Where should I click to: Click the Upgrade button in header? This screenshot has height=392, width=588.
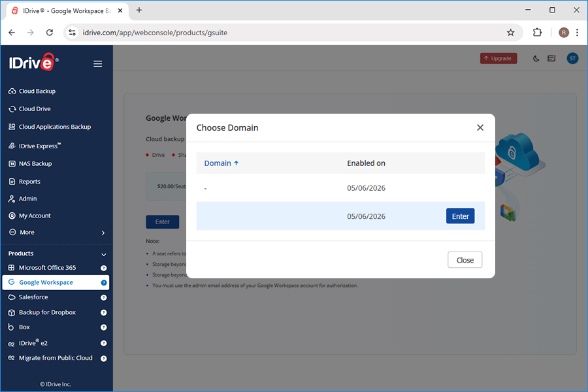498,58
